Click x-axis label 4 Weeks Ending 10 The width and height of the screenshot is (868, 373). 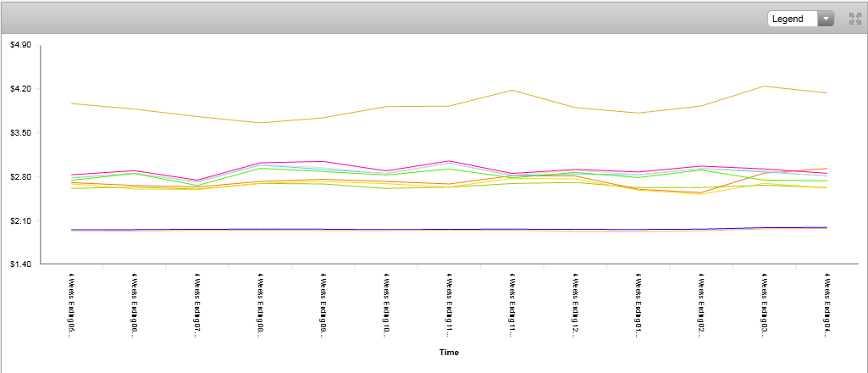click(x=386, y=305)
